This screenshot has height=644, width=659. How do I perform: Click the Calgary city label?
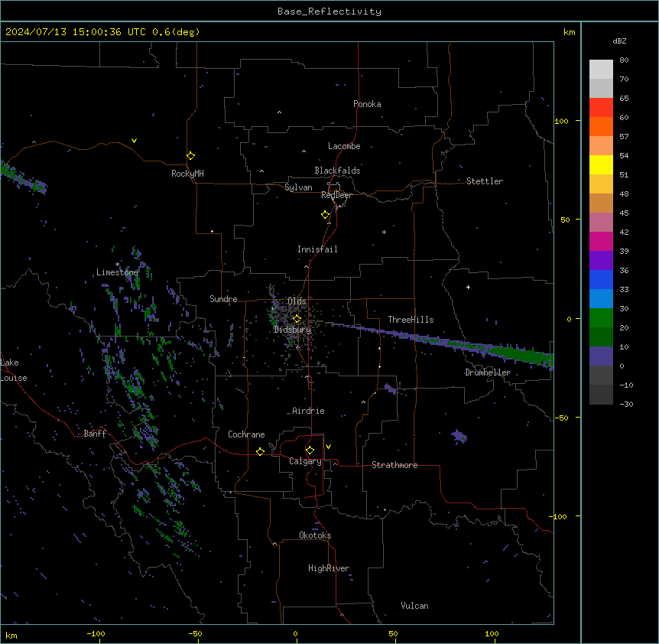(305, 461)
